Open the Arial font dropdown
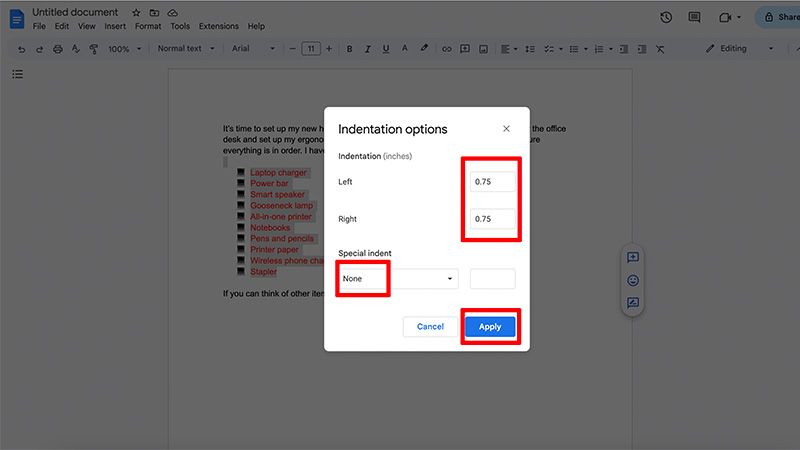 coord(253,48)
